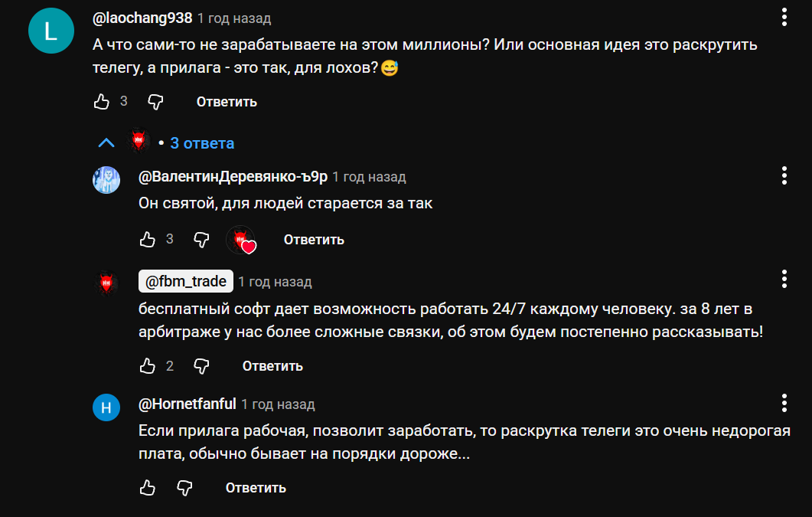The width and height of the screenshot is (812, 517).
Task: Open the options menu for @laochang938's comment
Action: pyautogui.click(x=784, y=17)
